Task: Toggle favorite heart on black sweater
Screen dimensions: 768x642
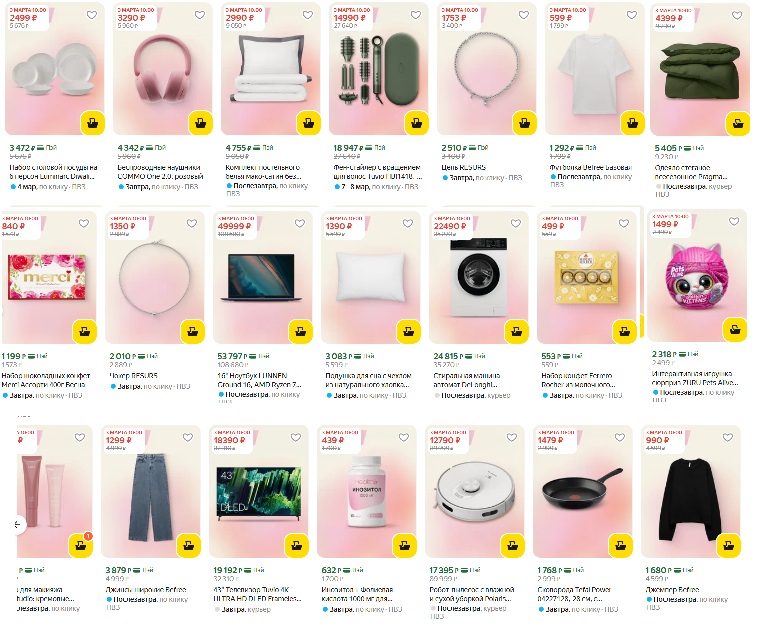Action: click(728, 437)
